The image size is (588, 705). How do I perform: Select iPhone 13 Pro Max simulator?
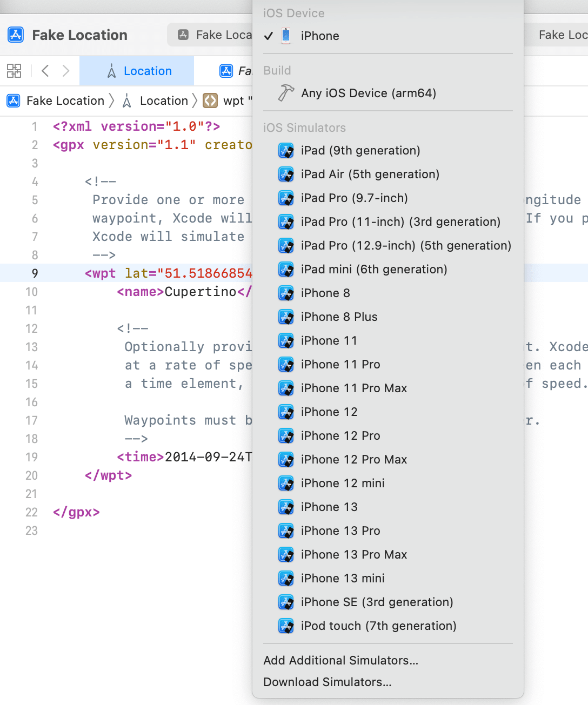388,554
